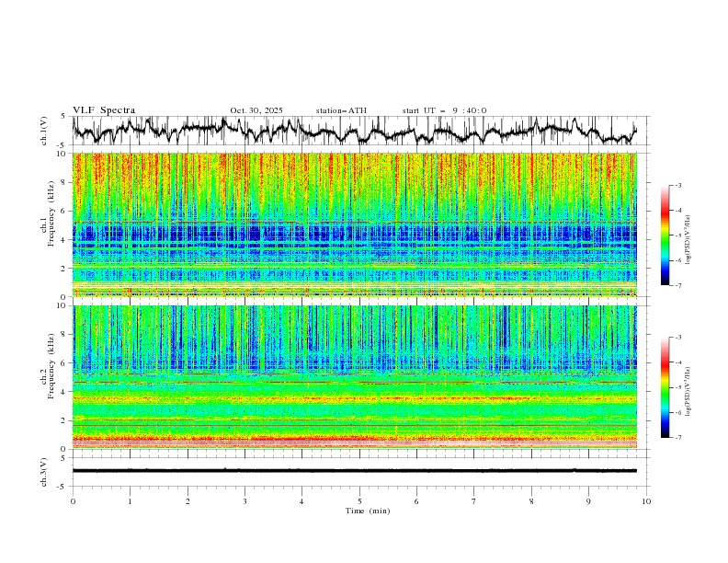Click time-axis tick label "4"
Image resolution: width=728 pixels, height=563 pixels.
click(301, 501)
